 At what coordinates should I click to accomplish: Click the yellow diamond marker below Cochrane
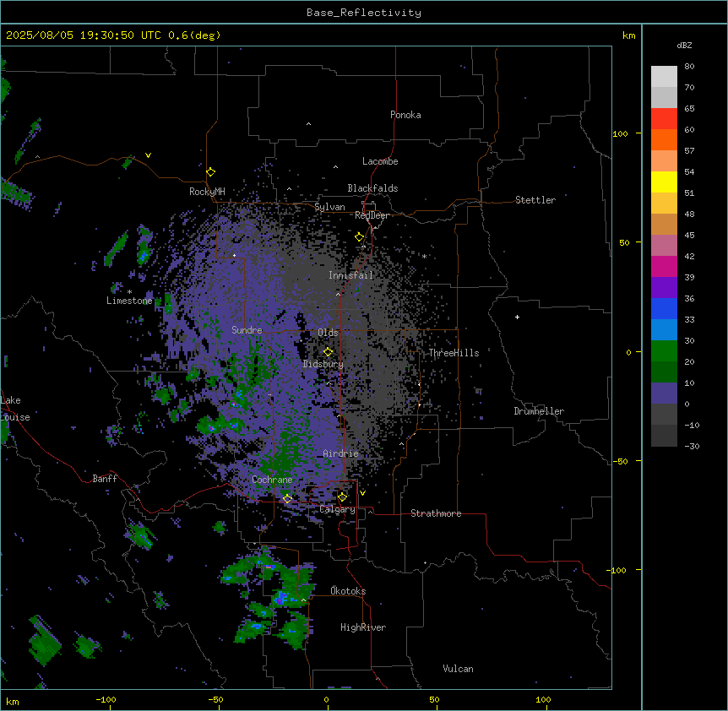point(287,499)
